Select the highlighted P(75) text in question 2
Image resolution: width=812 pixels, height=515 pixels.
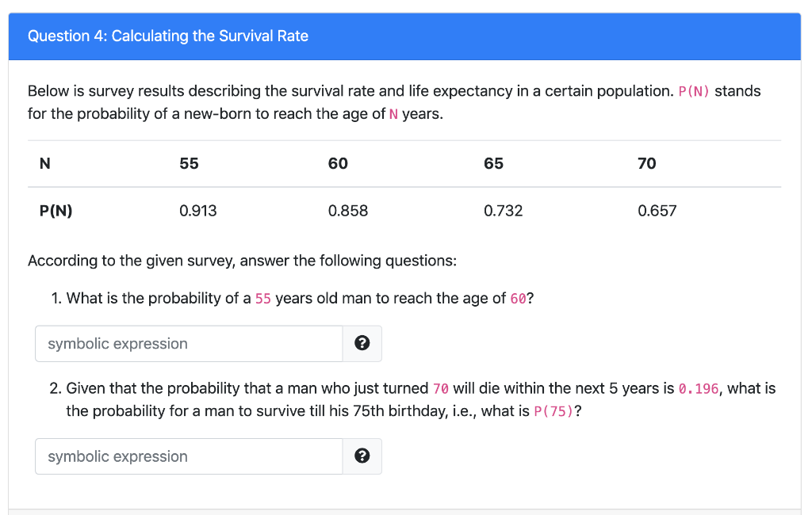[x=553, y=410]
